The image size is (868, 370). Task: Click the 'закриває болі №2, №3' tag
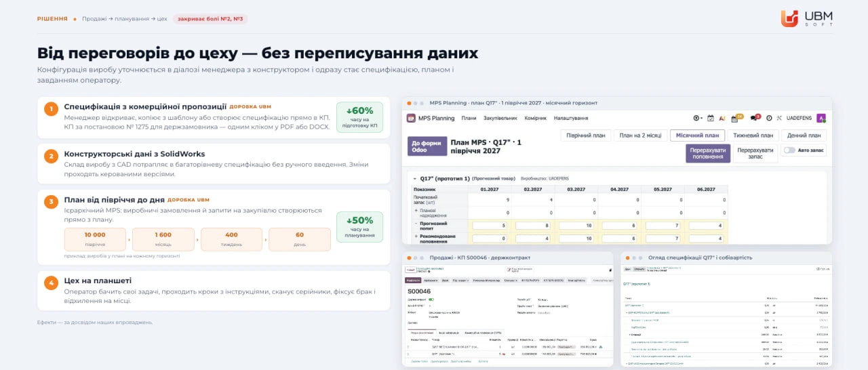point(210,19)
